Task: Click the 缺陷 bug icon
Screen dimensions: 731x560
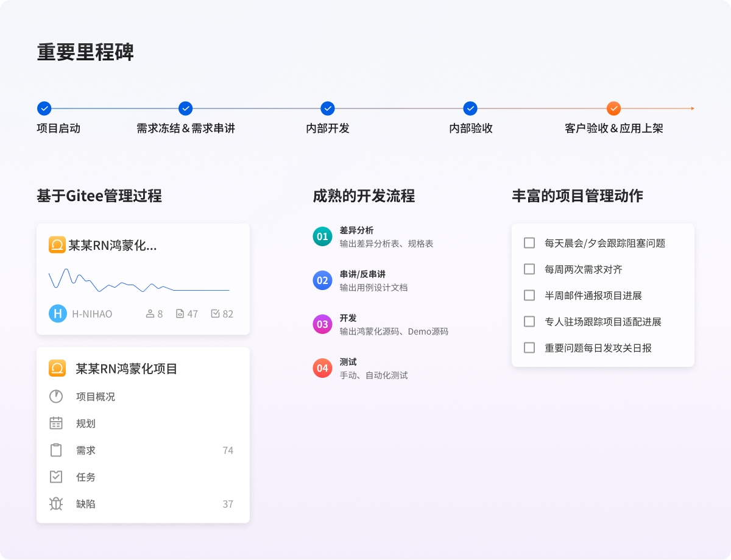Action: pyautogui.click(x=56, y=504)
